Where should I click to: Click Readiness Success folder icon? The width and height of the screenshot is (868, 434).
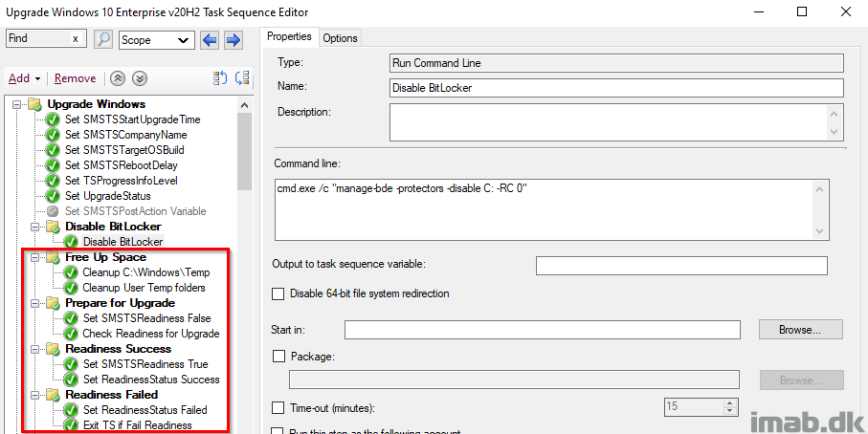click(x=53, y=349)
